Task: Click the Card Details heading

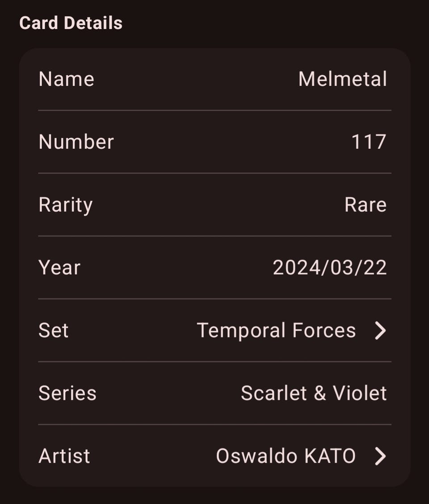Action: coord(71,23)
